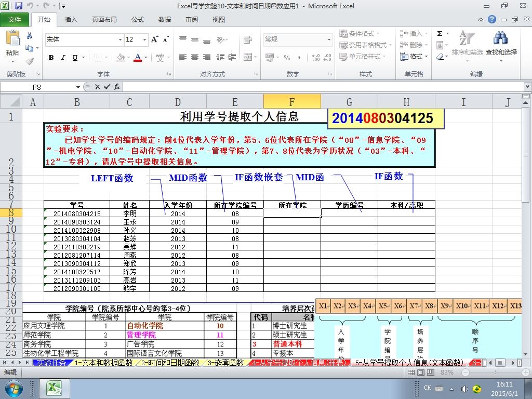Toggle Align Text Left
Screen dimensions: 532x399
coord(183,57)
